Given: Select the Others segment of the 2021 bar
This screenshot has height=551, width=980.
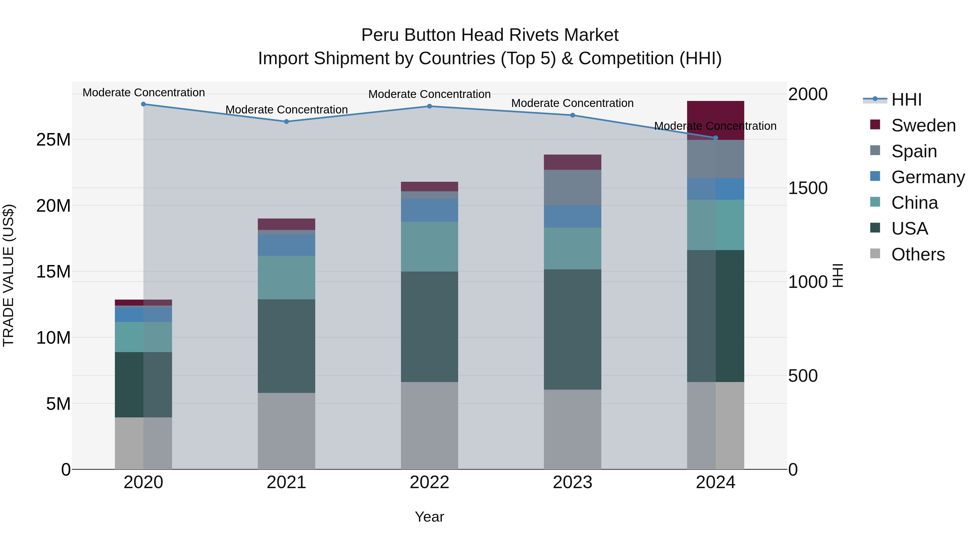Looking at the screenshot, I should click(x=286, y=431).
